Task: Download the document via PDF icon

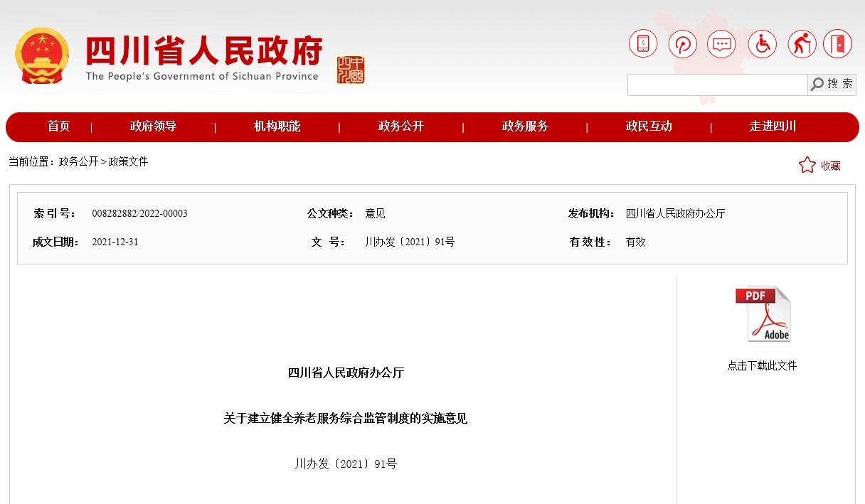Action: click(x=763, y=314)
